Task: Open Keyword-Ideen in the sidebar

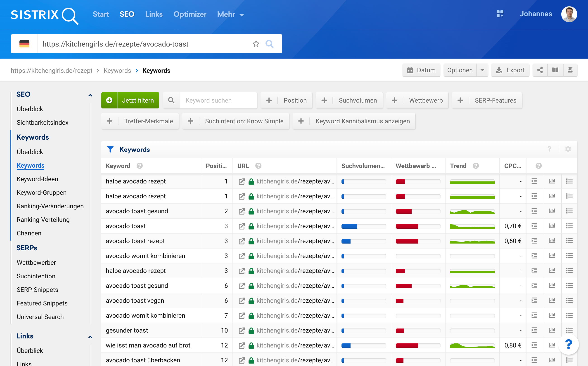Action: (x=37, y=179)
